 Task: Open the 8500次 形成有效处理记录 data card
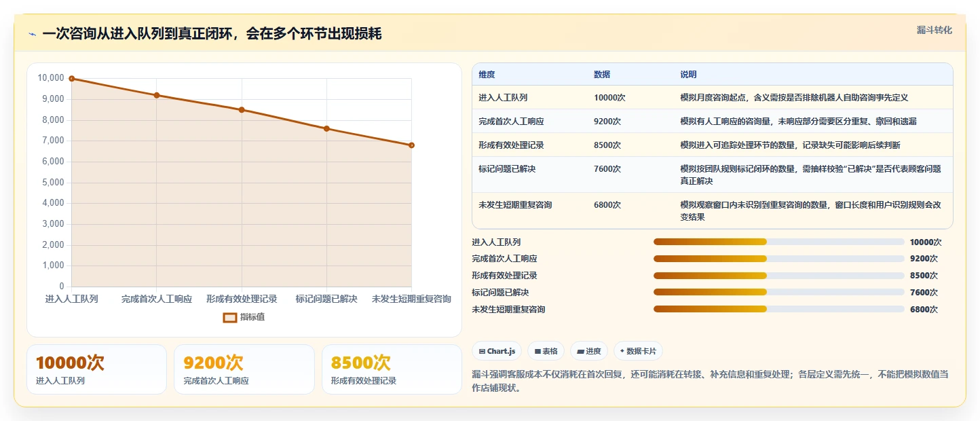click(392, 369)
